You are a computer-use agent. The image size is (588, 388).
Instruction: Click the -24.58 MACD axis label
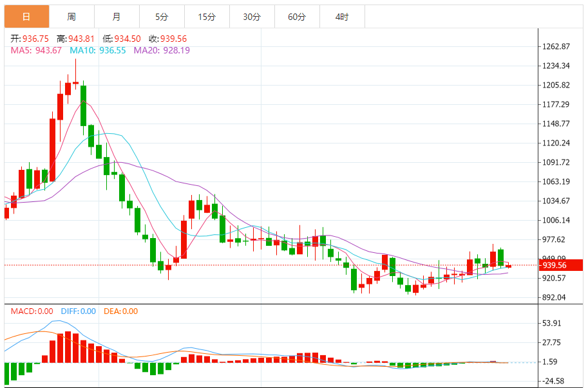point(553,382)
